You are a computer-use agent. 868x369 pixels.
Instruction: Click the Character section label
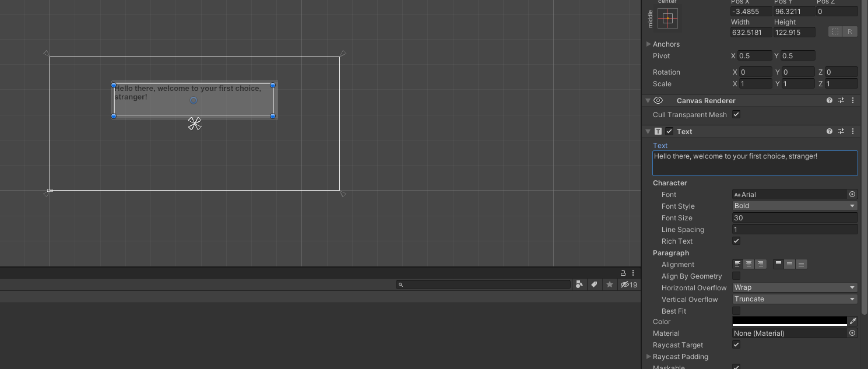click(x=670, y=182)
